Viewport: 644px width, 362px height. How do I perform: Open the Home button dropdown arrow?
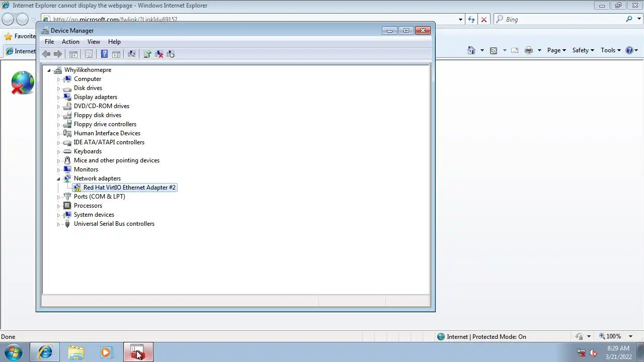pos(482,50)
